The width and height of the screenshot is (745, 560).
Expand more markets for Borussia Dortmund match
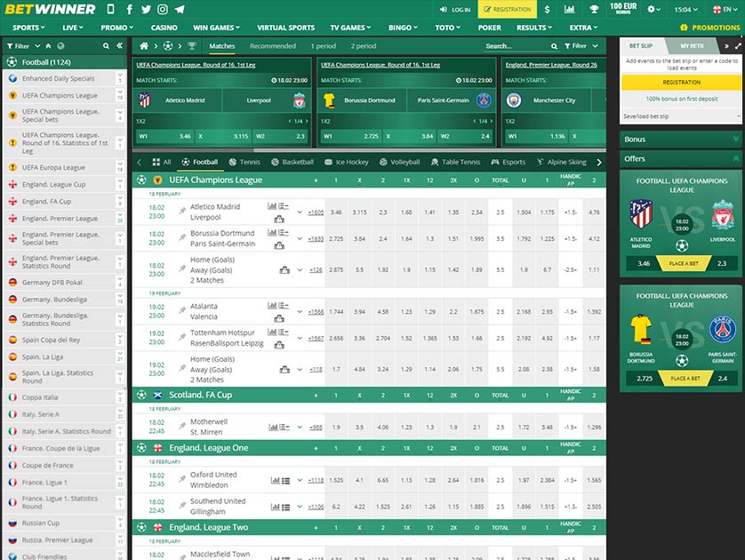300,239
